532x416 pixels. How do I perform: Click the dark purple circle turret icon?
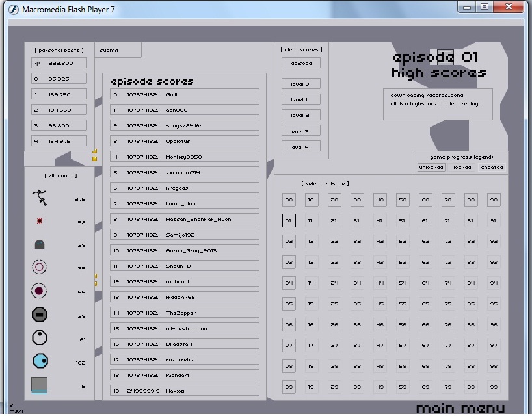click(x=40, y=291)
